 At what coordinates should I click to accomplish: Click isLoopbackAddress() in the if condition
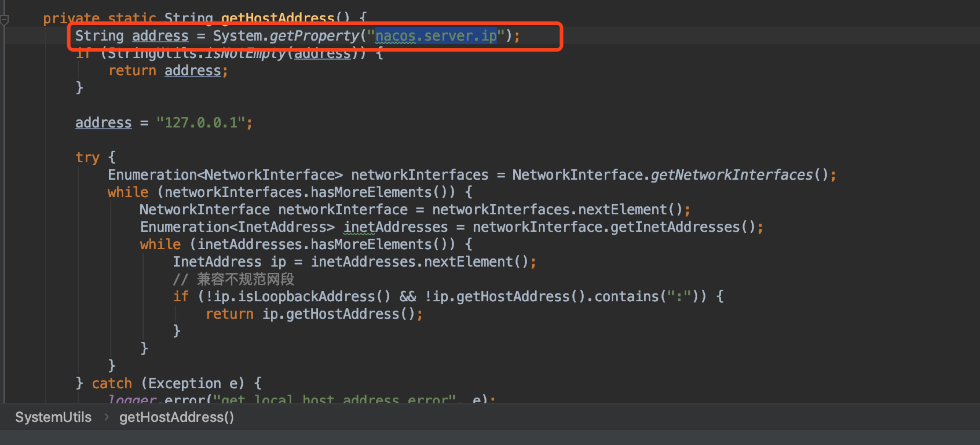(x=314, y=296)
